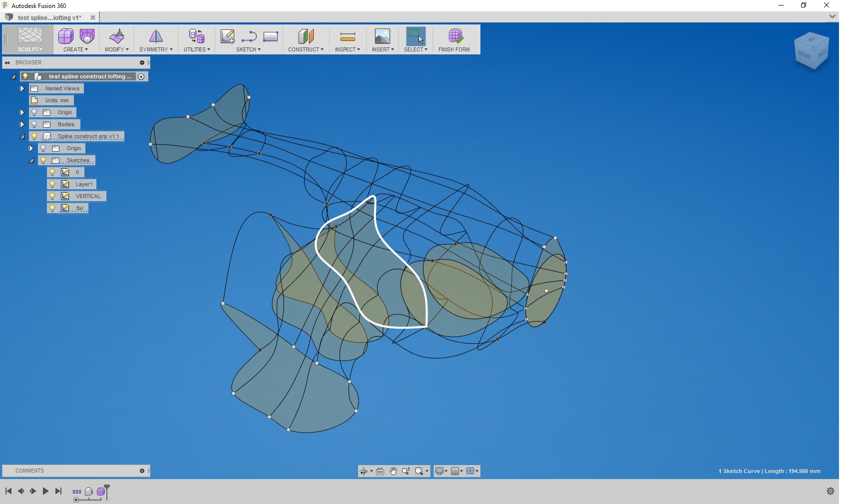Toggle visibility of Layer1 sketch
The height and width of the screenshot is (504, 841).
point(52,184)
